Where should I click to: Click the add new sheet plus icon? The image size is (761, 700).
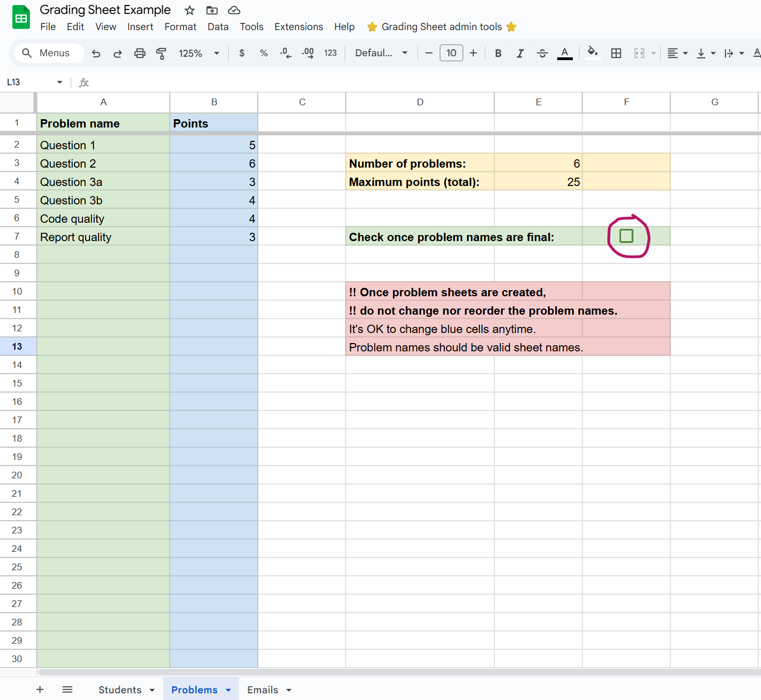point(40,689)
